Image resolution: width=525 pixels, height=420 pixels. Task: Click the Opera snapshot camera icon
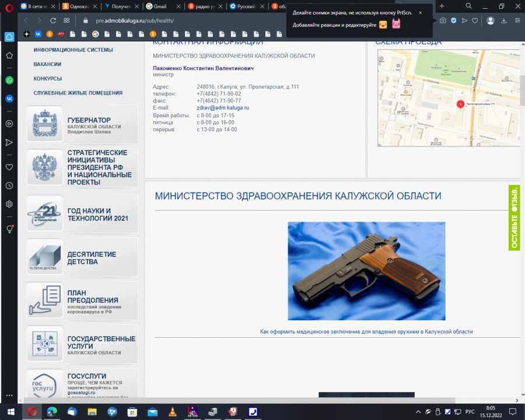coord(443,20)
